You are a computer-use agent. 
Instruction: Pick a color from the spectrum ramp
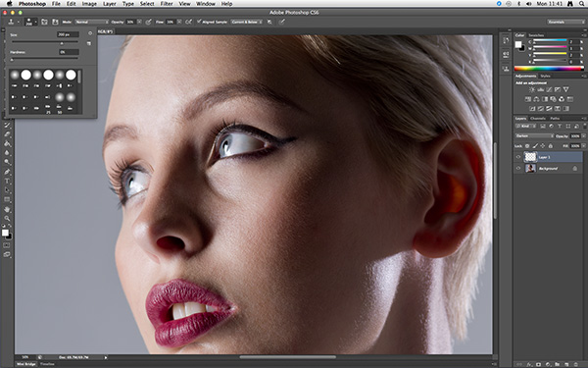tap(549, 69)
